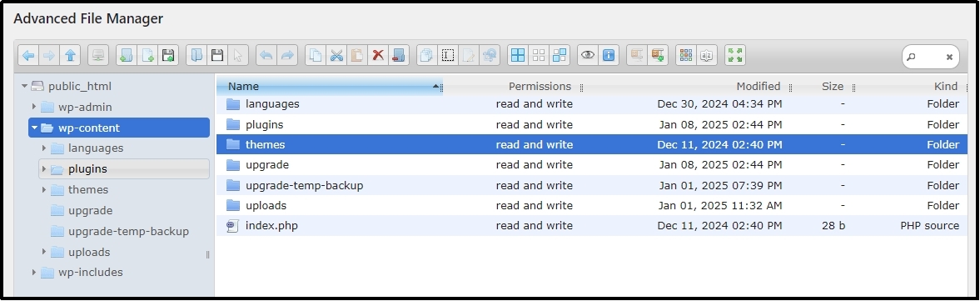Click the folder with red minus icon
980x301 pixels.
398,55
